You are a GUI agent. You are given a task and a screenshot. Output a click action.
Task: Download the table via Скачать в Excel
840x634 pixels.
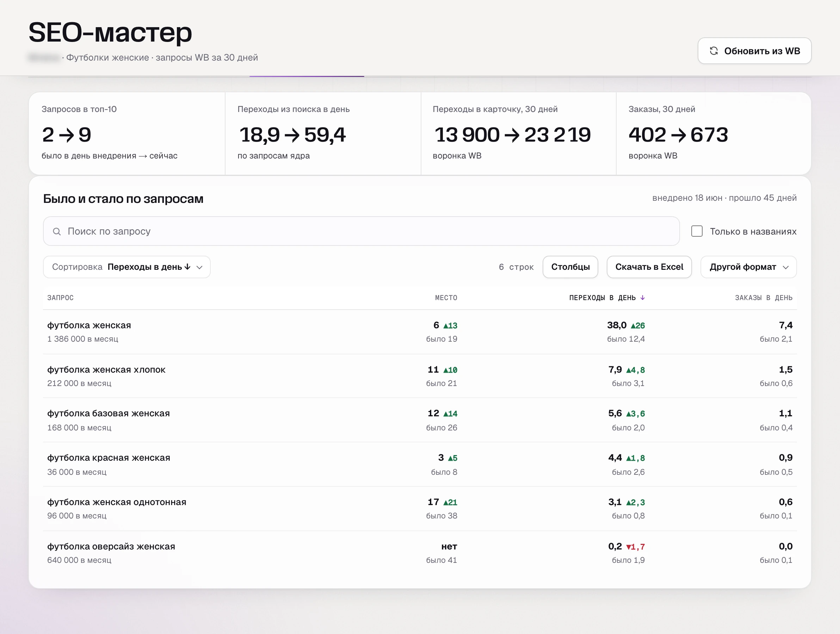tap(649, 267)
